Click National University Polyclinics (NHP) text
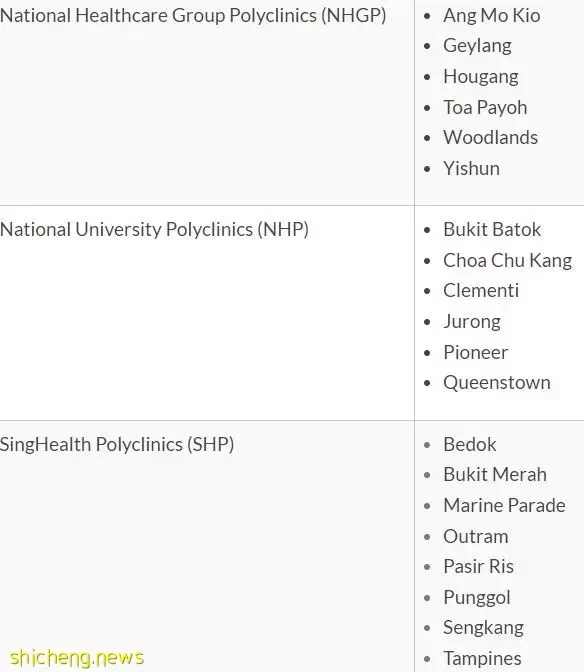The height and width of the screenshot is (672, 584). click(x=154, y=230)
